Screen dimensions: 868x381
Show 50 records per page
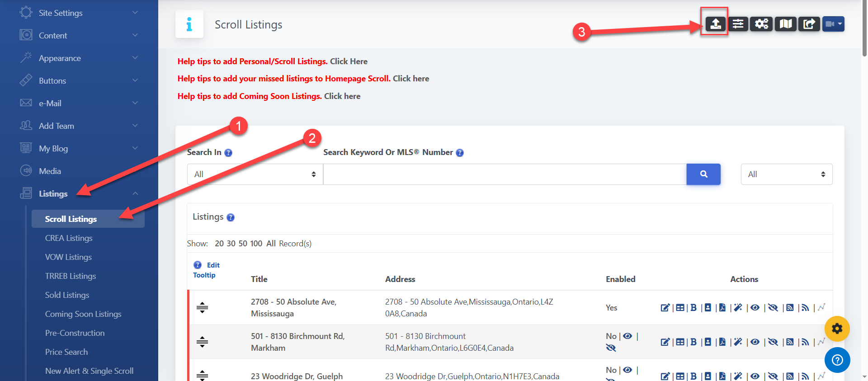coord(243,244)
